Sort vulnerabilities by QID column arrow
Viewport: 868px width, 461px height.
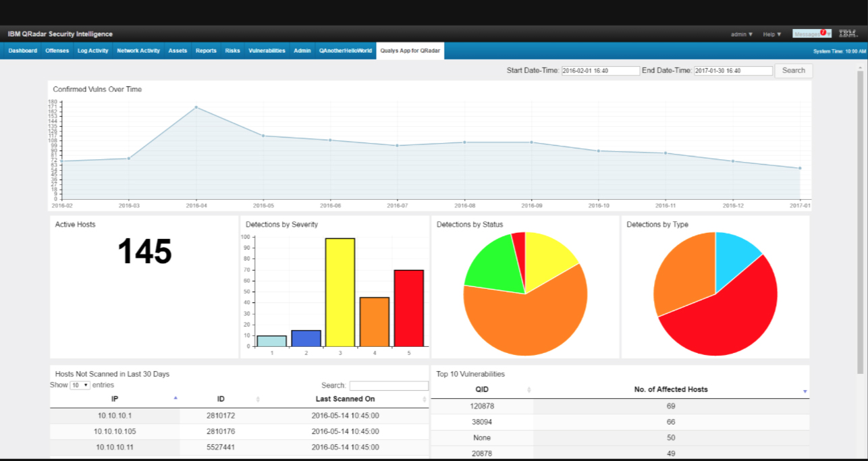point(528,390)
